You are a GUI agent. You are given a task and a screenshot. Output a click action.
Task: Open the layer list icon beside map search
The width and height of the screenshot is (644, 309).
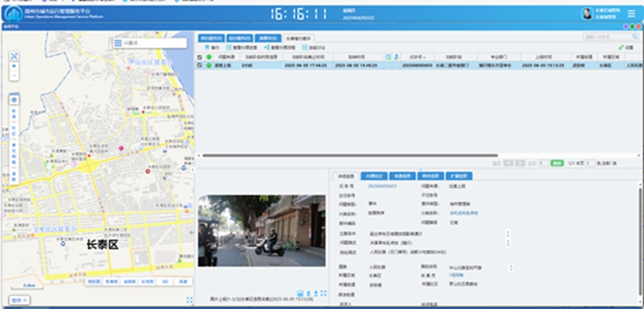[119, 43]
